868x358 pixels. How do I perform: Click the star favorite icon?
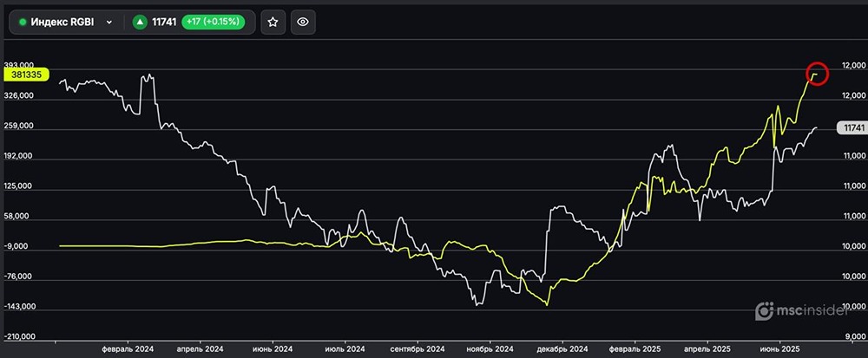tap(273, 23)
